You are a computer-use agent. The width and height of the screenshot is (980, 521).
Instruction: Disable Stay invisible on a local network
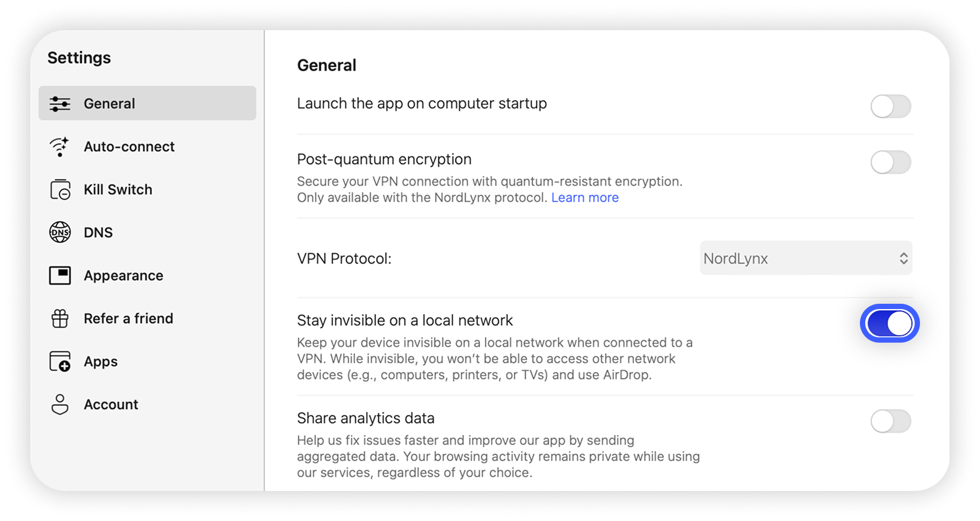[x=889, y=323]
